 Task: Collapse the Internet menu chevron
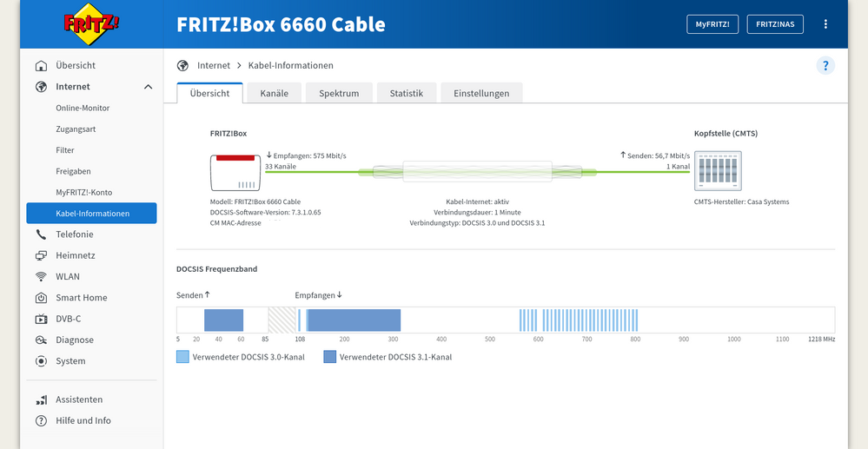pos(149,87)
